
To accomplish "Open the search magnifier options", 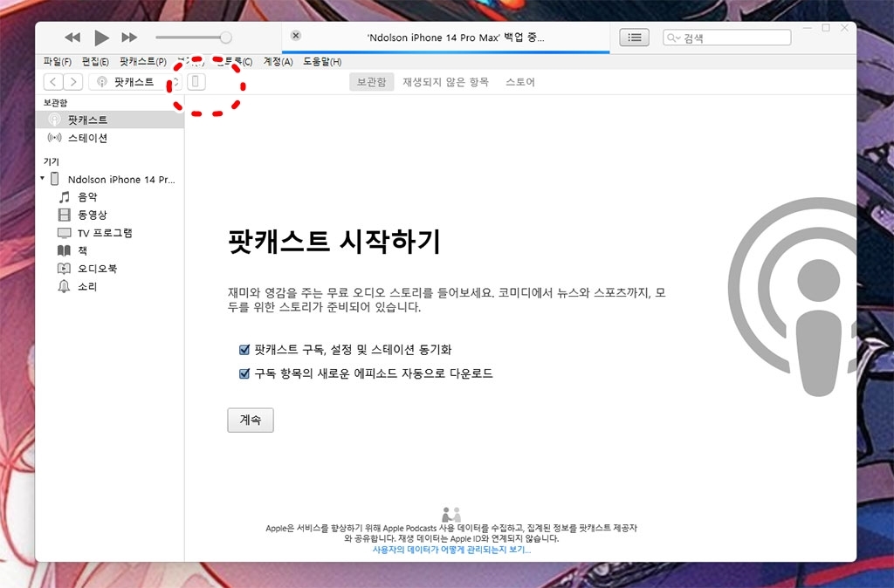I will pyautogui.click(x=673, y=38).
